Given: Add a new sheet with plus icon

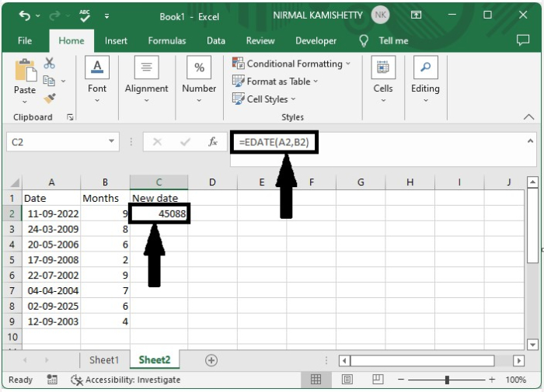Looking at the screenshot, I should click(x=211, y=360).
